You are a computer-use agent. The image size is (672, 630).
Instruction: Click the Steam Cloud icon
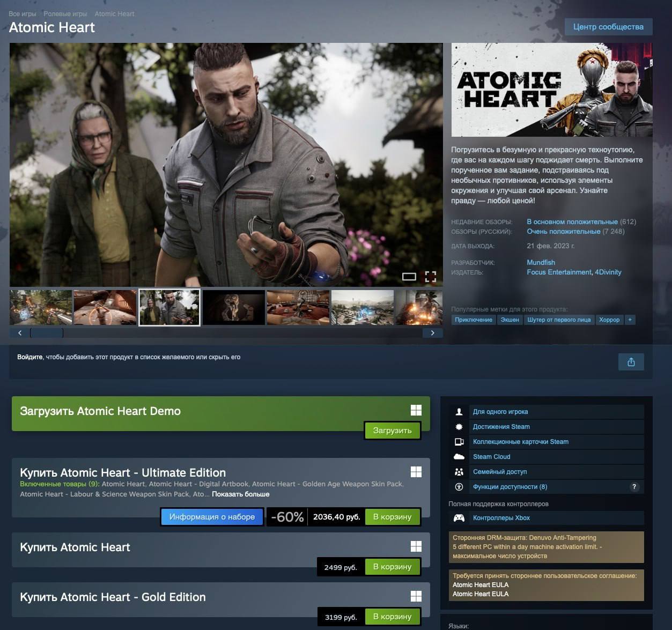tap(459, 457)
